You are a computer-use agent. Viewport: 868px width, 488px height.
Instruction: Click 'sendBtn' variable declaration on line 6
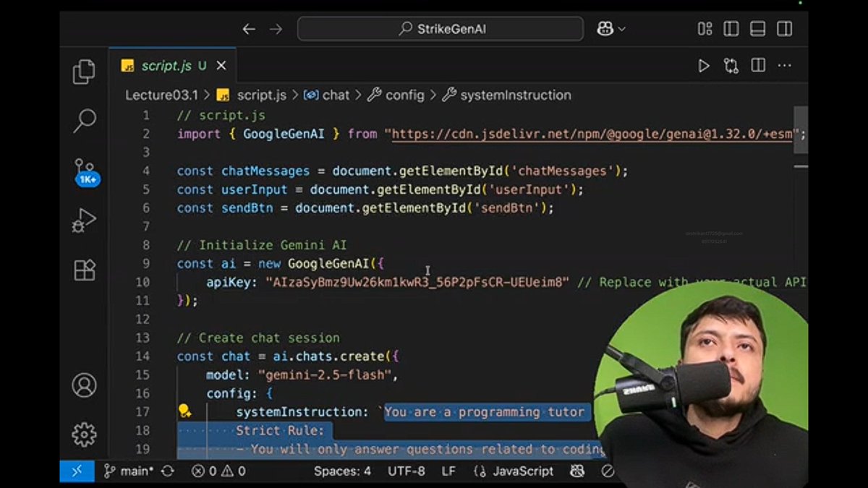click(x=247, y=207)
